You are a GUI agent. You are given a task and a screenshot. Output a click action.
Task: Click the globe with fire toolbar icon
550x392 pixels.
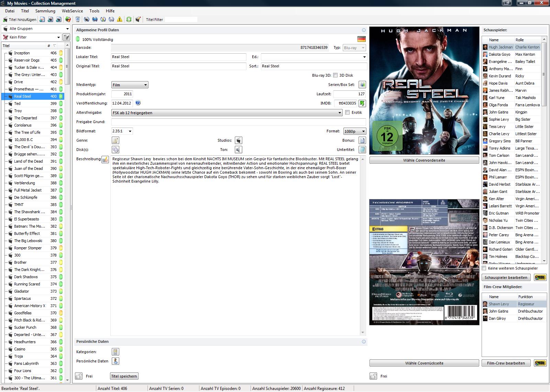[x=68, y=20]
